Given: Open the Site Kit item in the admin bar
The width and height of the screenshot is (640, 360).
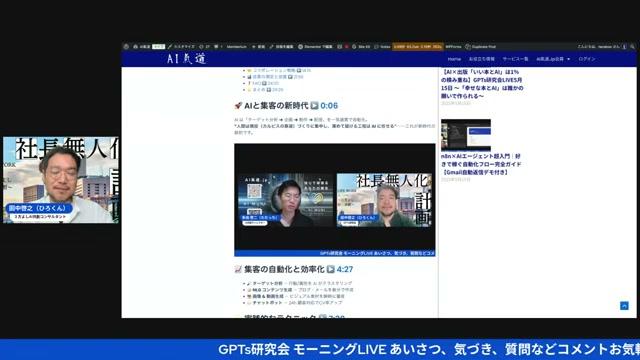Looking at the screenshot, I should tap(361, 47).
